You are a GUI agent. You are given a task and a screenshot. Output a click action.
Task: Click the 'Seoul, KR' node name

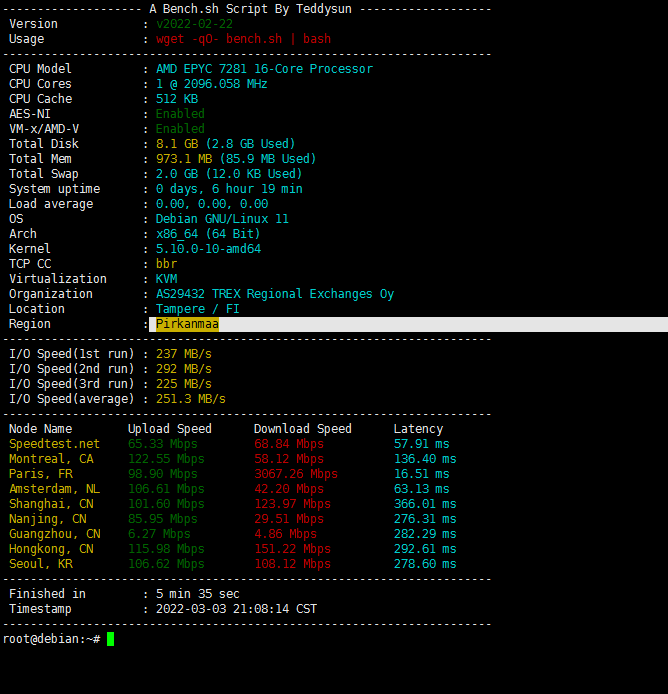(x=41, y=564)
